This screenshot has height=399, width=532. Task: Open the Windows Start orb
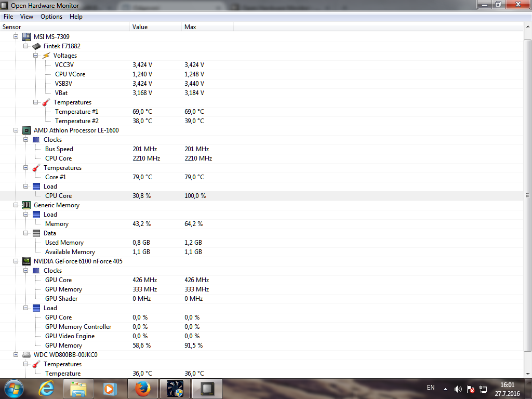tap(14, 389)
